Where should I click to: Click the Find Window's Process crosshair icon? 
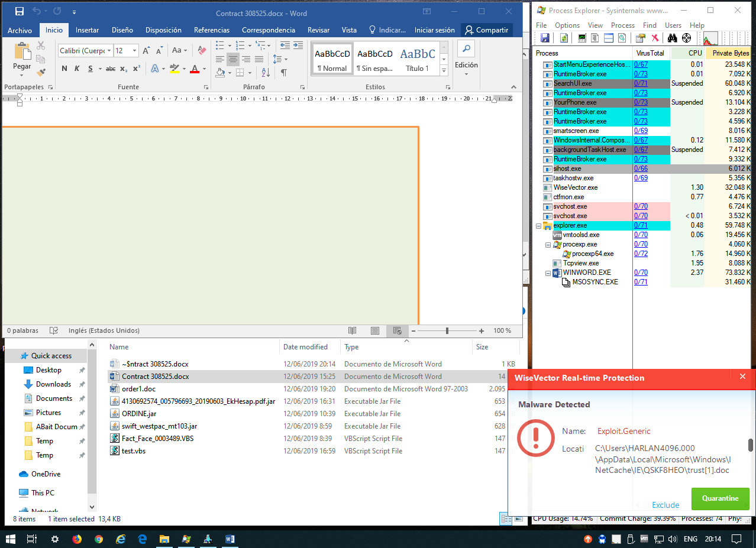pos(686,38)
